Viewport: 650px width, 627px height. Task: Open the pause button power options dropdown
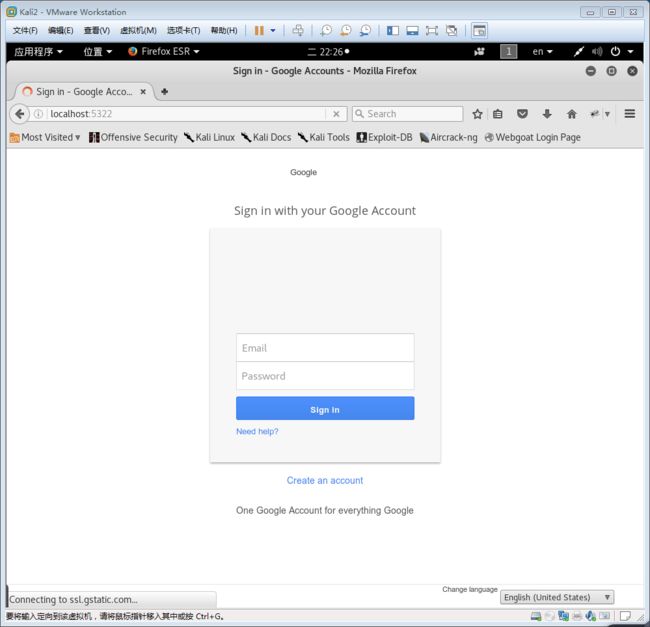tap(273, 31)
